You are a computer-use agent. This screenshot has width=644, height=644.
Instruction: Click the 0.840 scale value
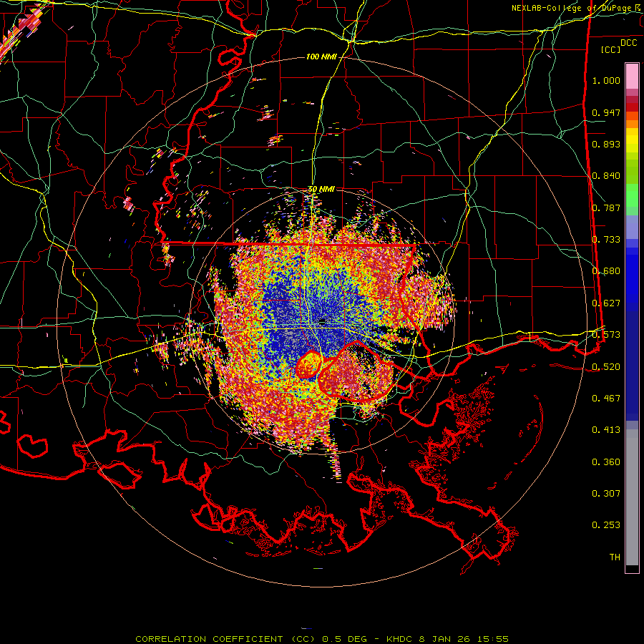coord(606,176)
